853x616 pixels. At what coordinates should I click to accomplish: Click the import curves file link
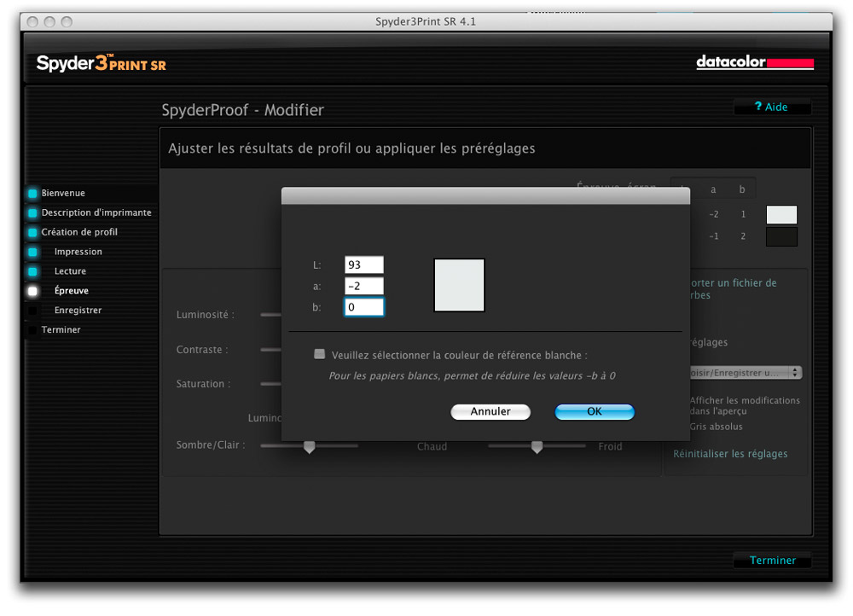click(732, 289)
